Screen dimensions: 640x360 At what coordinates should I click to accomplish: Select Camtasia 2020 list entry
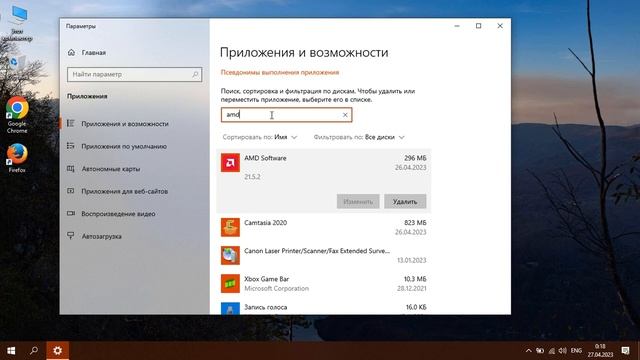tap(323, 227)
